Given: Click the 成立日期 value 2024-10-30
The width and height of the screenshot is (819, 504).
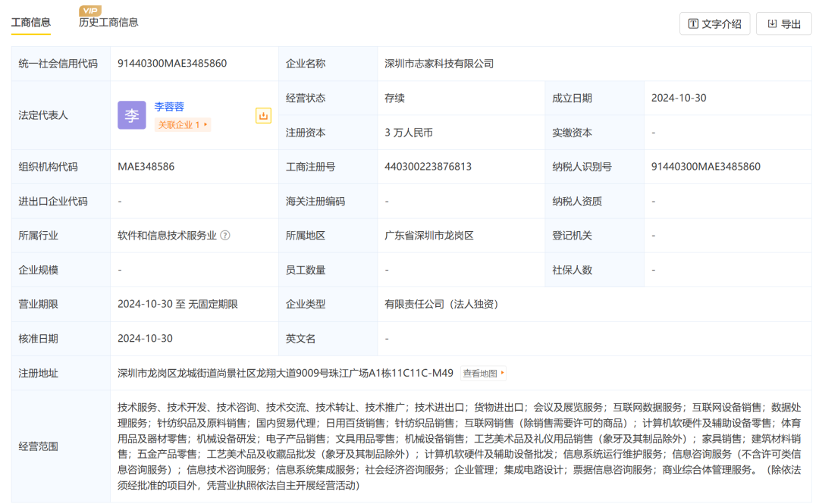Looking at the screenshot, I should [679, 98].
